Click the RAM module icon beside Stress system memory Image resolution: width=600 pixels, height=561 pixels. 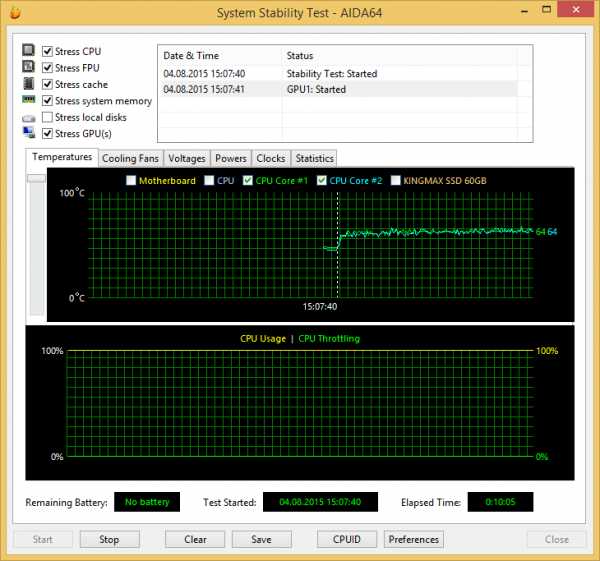coord(28,99)
